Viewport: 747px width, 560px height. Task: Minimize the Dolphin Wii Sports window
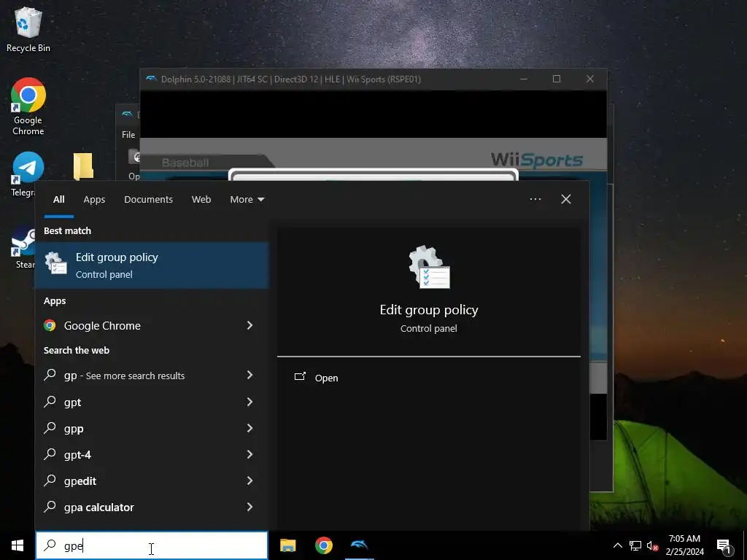[x=524, y=79]
